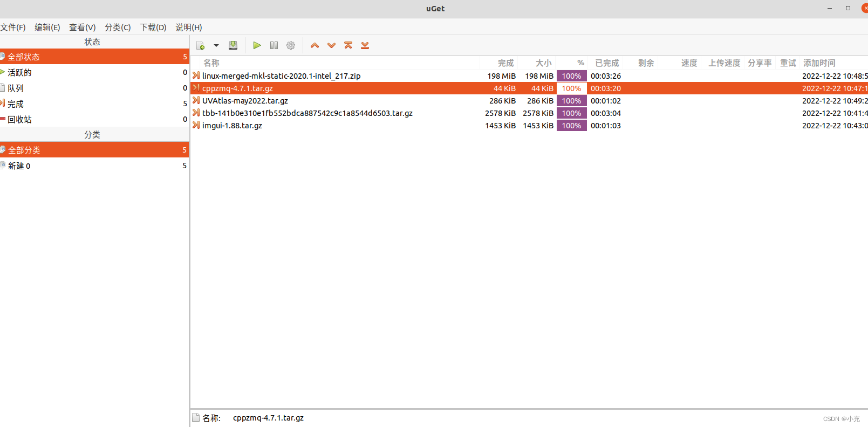Select the 队列 status filter
The width and height of the screenshot is (868, 427).
(94, 88)
